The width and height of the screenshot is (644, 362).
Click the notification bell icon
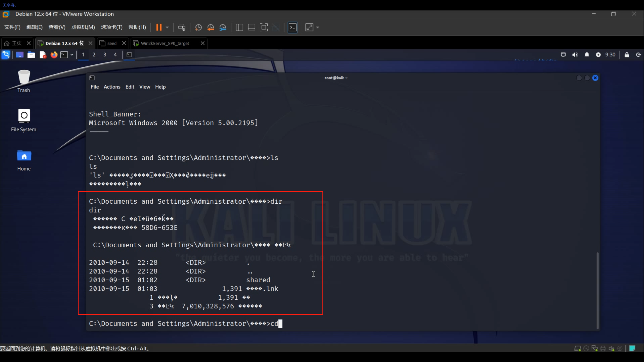point(587,55)
